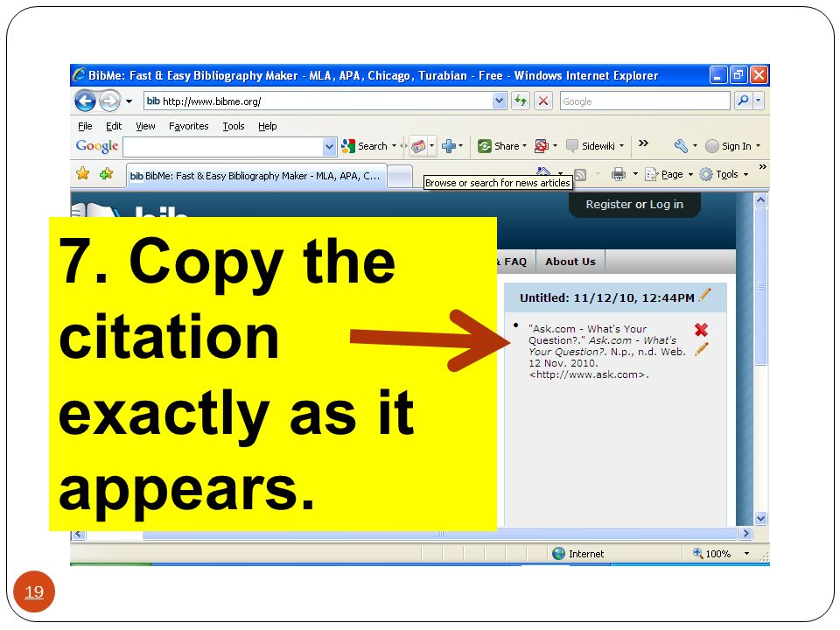Open the recent pages dropdown beside Forward
The image size is (840, 630).
(129, 101)
